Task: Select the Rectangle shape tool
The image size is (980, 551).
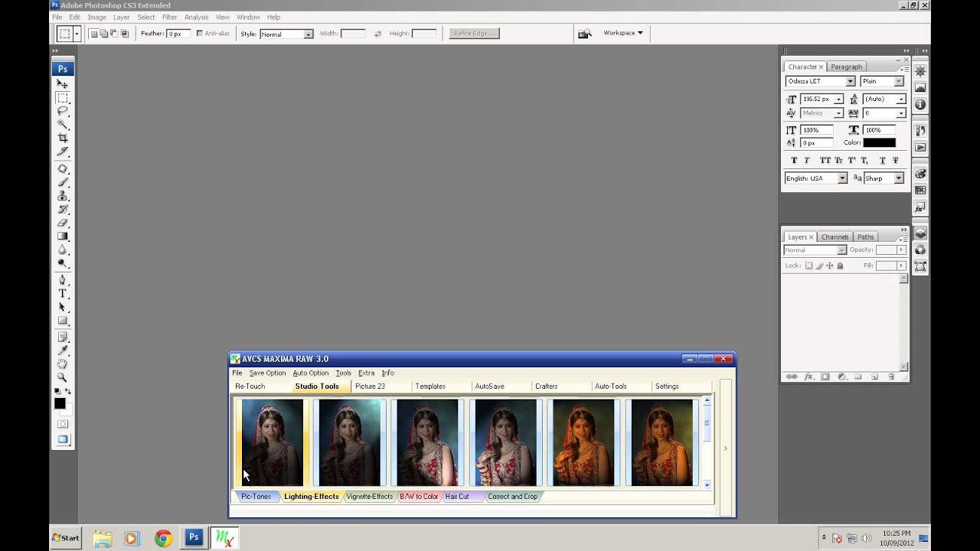Action: [63, 321]
